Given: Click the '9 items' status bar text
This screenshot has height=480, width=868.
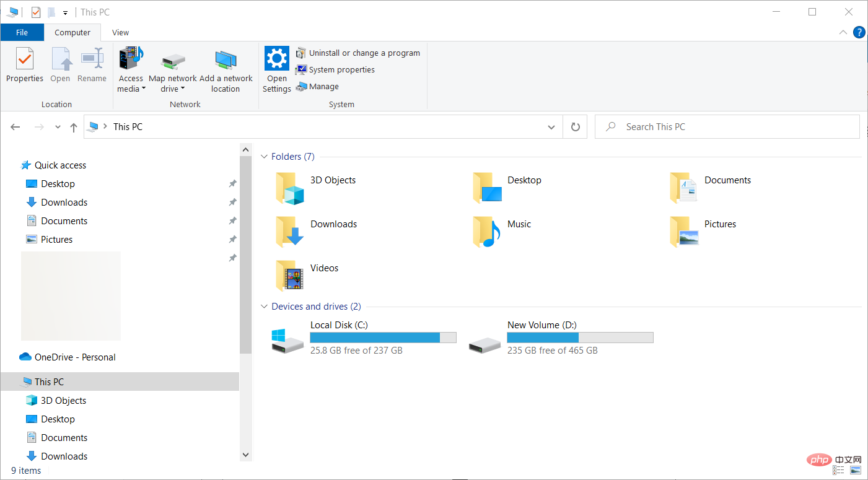Looking at the screenshot, I should [26, 471].
